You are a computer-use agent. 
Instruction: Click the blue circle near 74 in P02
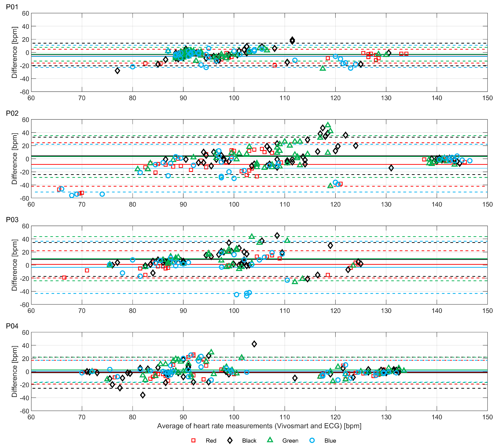click(102, 194)
